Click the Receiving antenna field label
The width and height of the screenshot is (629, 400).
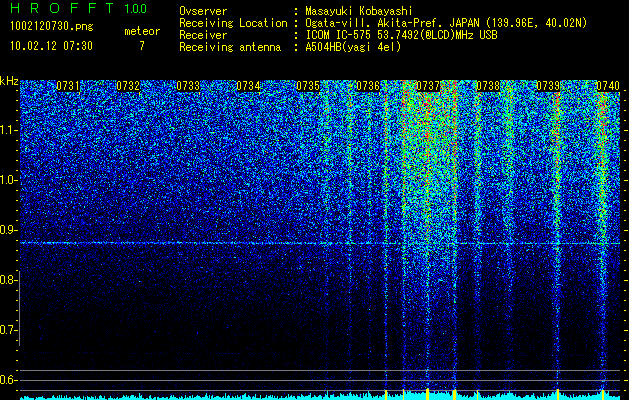[x=230, y=47]
